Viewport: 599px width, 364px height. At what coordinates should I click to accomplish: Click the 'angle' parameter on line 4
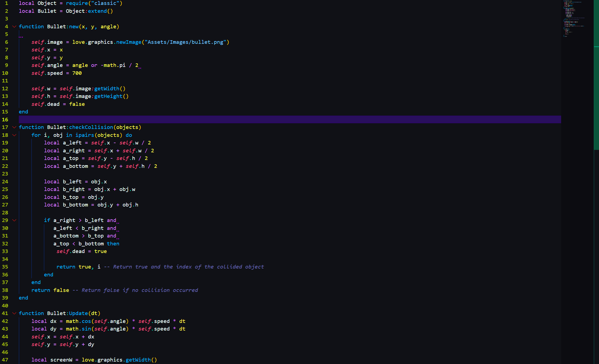tap(108, 27)
